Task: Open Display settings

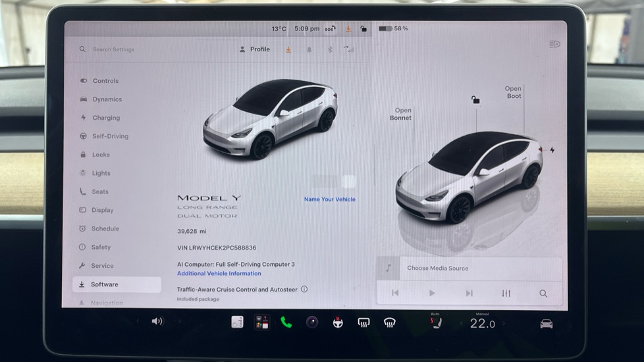Action: 97,210
